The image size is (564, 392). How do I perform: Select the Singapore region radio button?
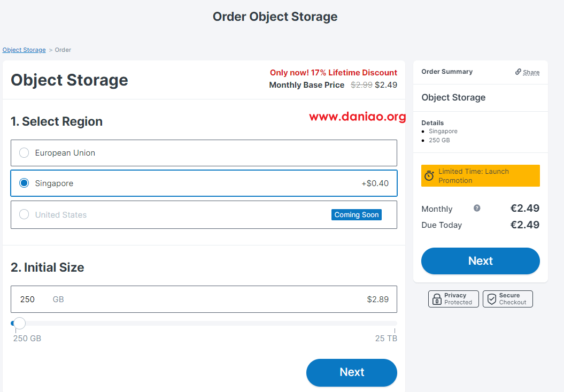click(x=24, y=183)
